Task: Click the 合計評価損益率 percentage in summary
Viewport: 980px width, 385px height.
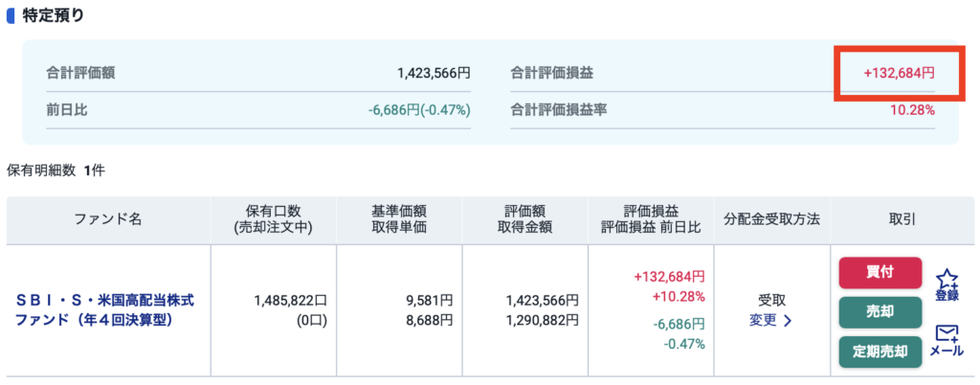Action: pyautogui.click(x=913, y=109)
